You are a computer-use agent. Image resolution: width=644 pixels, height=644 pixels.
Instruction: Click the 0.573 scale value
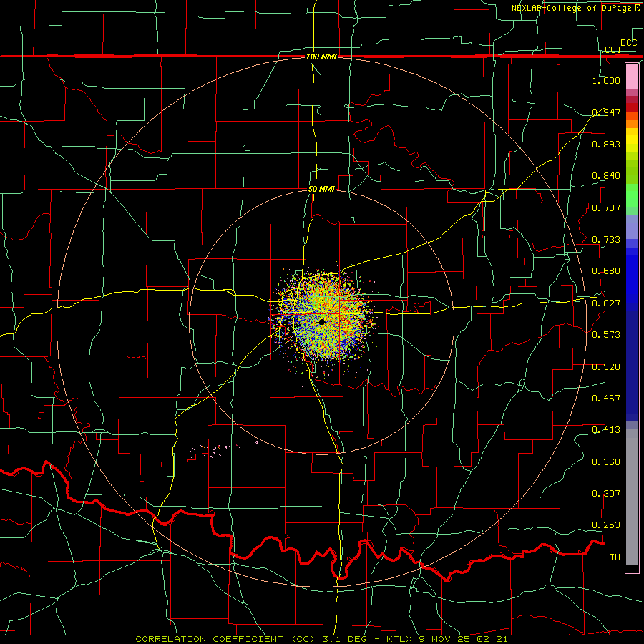[x=606, y=335]
